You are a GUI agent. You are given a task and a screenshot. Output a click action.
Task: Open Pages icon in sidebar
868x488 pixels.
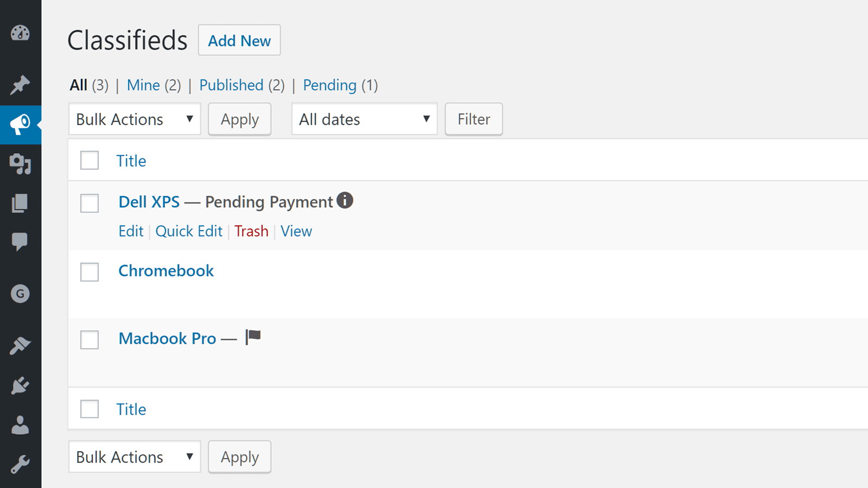[20, 203]
